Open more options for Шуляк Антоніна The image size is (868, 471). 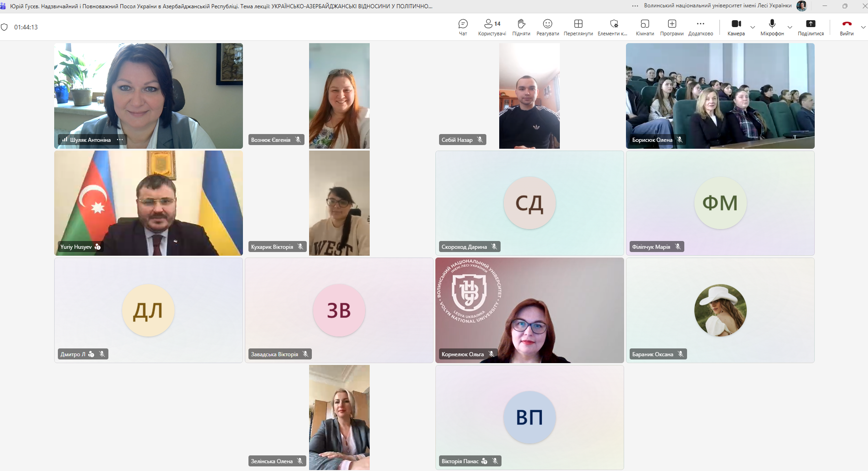click(120, 140)
